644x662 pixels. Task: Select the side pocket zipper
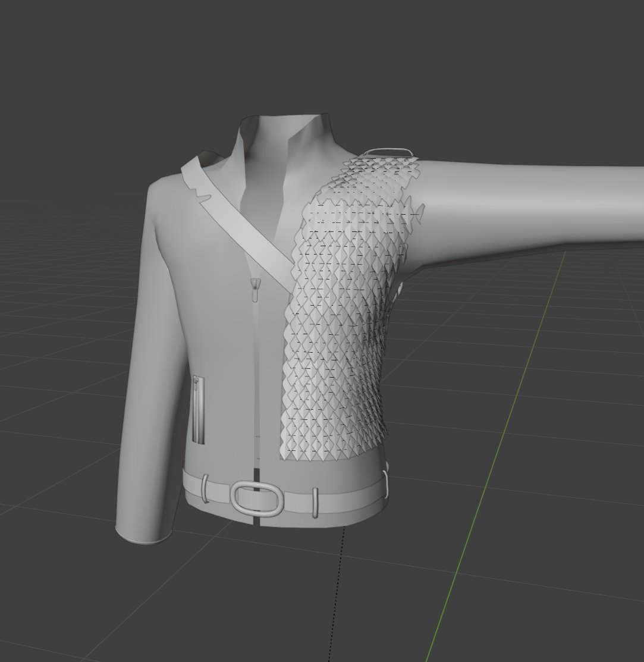pyautogui.click(x=199, y=410)
